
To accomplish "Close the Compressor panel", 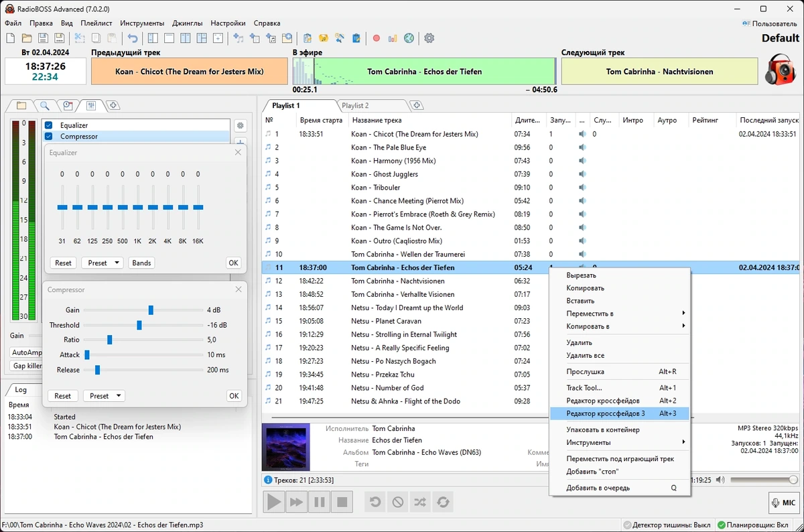I will tap(238, 289).
